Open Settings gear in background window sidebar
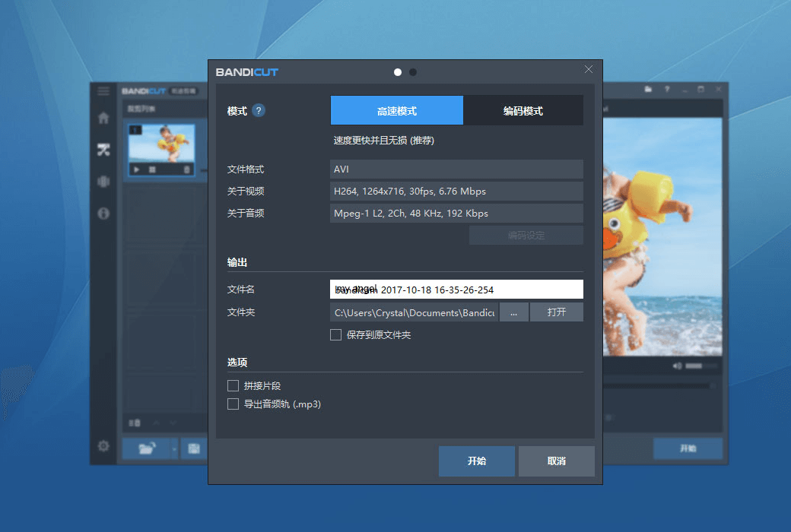The width and height of the screenshot is (791, 532). click(103, 446)
